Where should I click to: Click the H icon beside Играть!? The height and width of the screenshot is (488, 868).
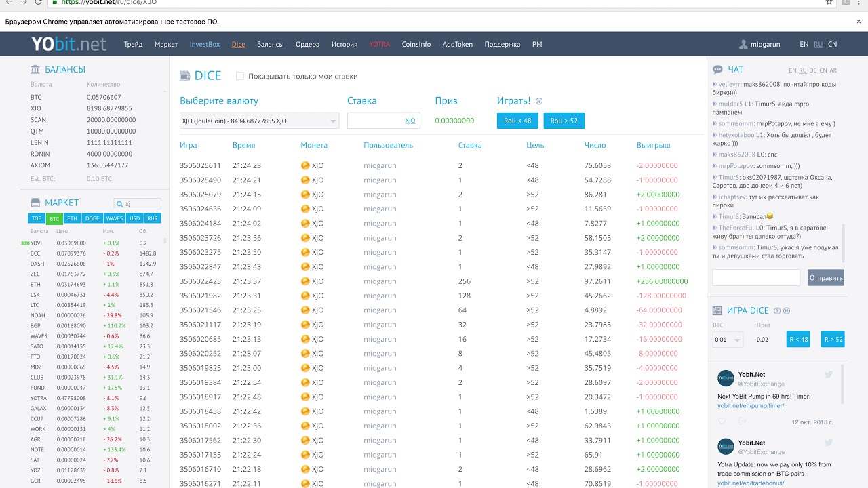[539, 101]
